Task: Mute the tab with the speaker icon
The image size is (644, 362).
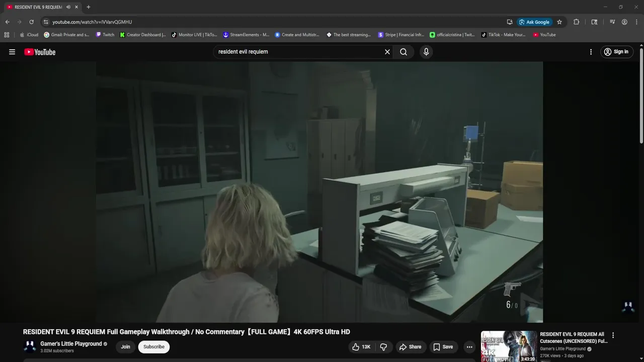Action: pos(68,7)
